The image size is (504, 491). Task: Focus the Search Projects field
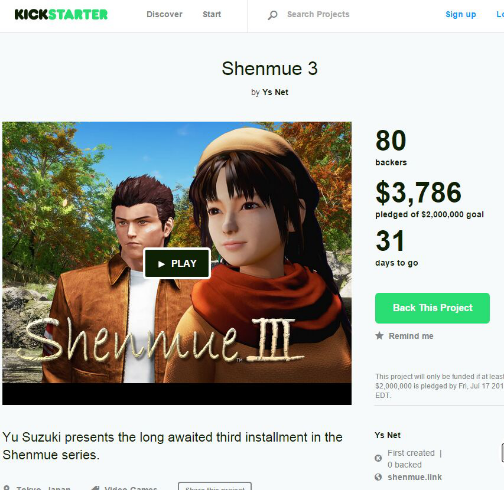click(x=318, y=14)
